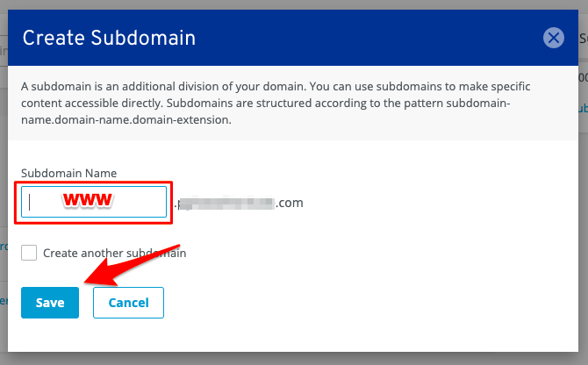The width and height of the screenshot is (588, 365).
Task: Click the cut-off blue link left of Save
Action: (4, 301)
